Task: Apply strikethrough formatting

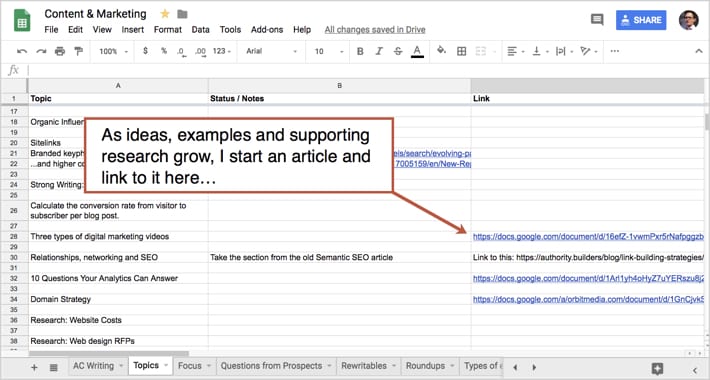Action: [398, 51]
